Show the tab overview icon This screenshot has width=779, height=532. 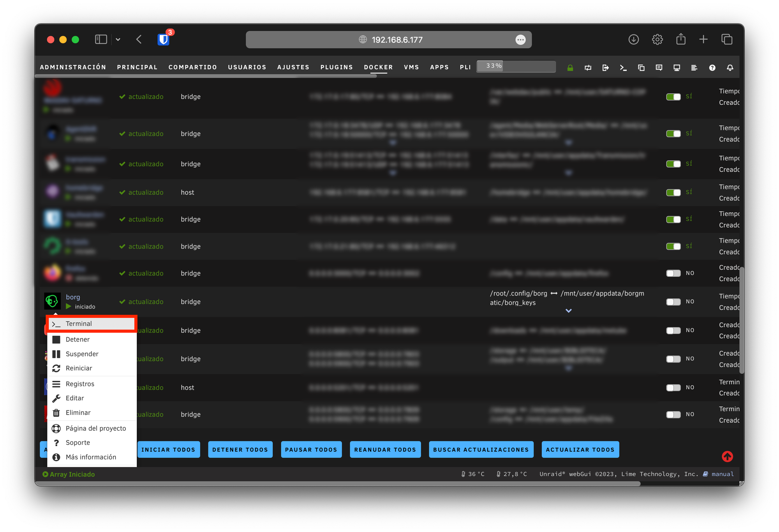tap(727, 39)
